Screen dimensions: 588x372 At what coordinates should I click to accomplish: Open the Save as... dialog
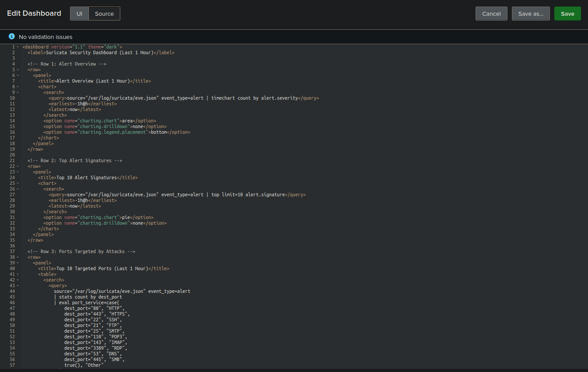point(531,14)
